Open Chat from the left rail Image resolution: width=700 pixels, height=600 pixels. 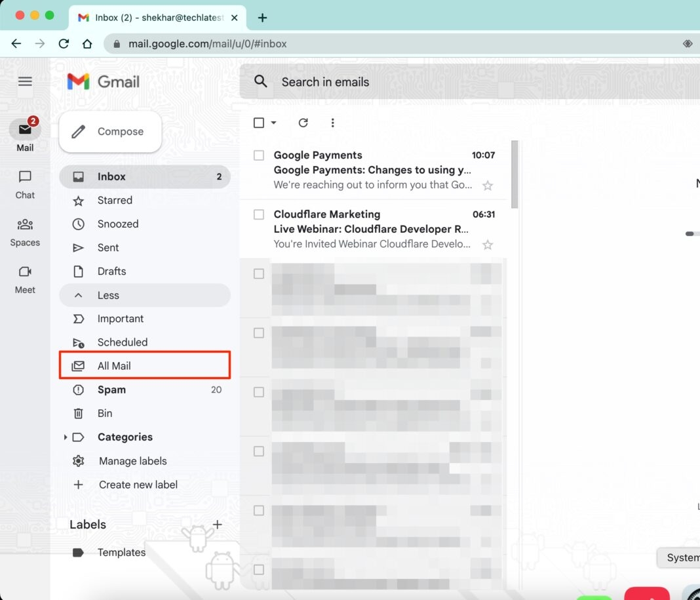point(24,186)
